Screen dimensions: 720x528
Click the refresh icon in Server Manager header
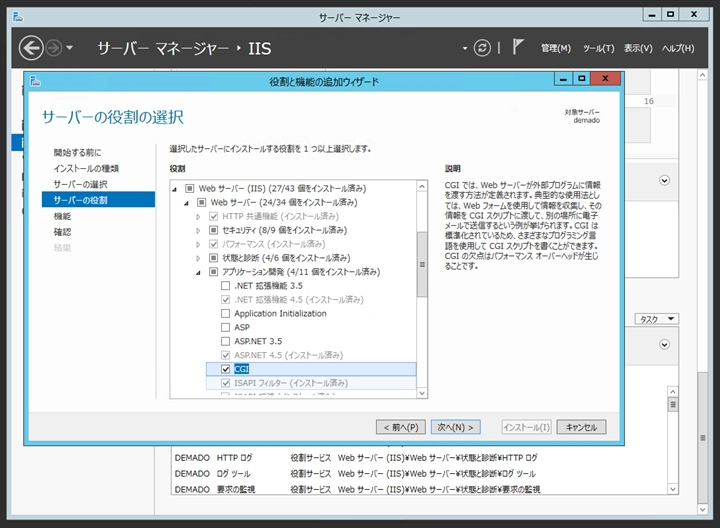pyautogui.click(x=482, y=48)
